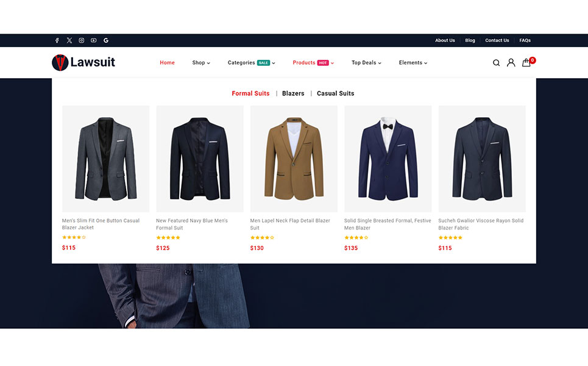The height and width of the screenshot is (366, 588).
Task: Select the Casual Suits tab
Action: [335, 93]
